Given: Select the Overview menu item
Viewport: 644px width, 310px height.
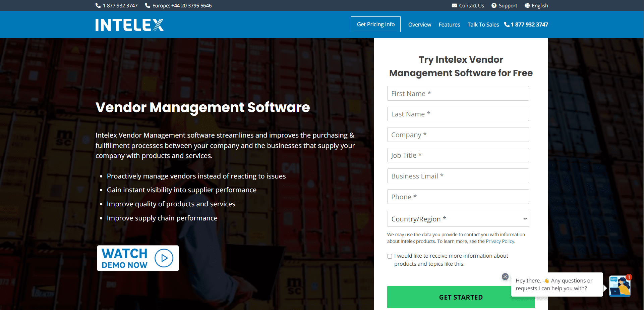Looking at the screenshot, I should 419,24.
